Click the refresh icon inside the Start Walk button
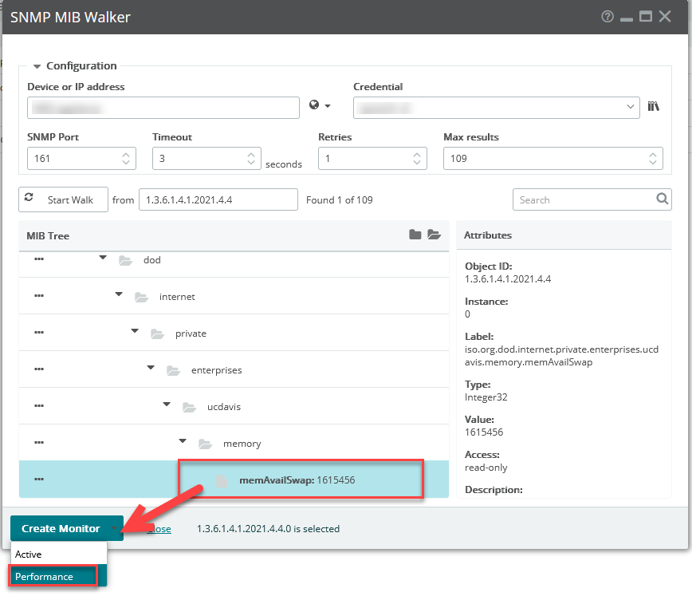 (29, 199)
